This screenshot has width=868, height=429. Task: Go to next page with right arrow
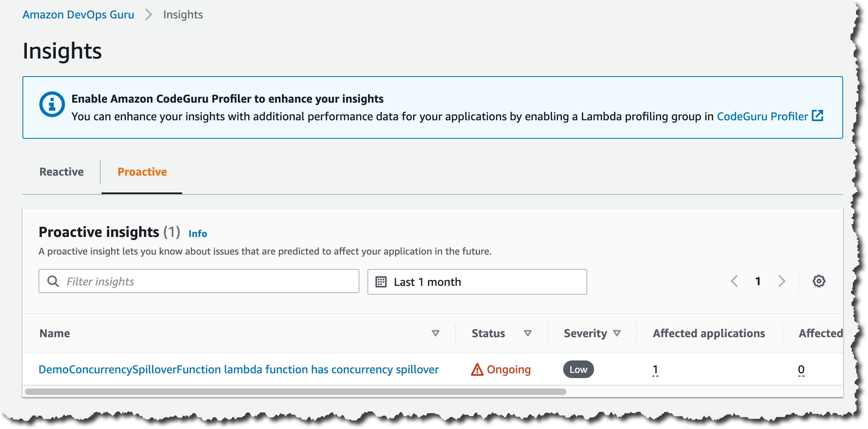(781, 281)
